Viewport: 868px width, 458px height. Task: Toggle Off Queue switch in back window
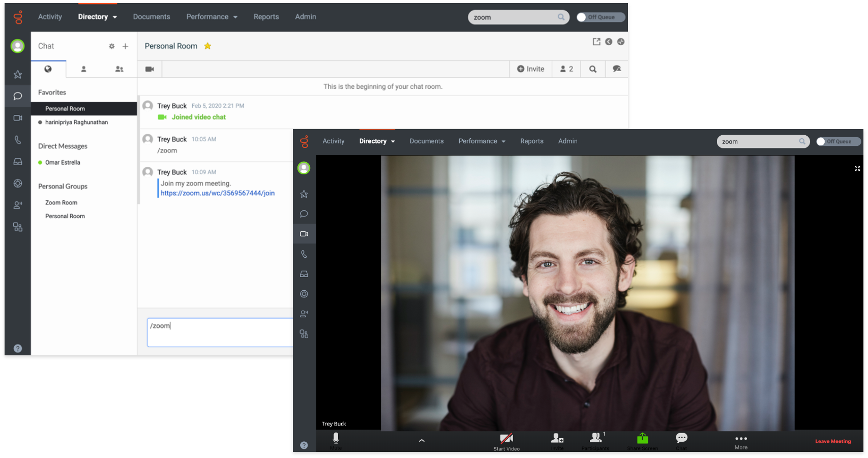click(601, 17)
